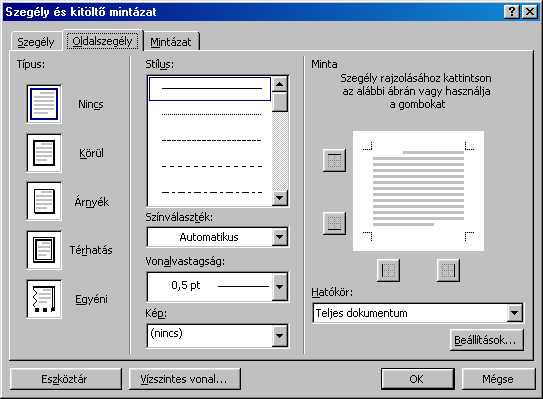The width and height of the screenshot is (543, 399).
Task: Close the Szegély és kitöltő mintázat dialog
Action: pyautogui.click(x=530, y=12)
